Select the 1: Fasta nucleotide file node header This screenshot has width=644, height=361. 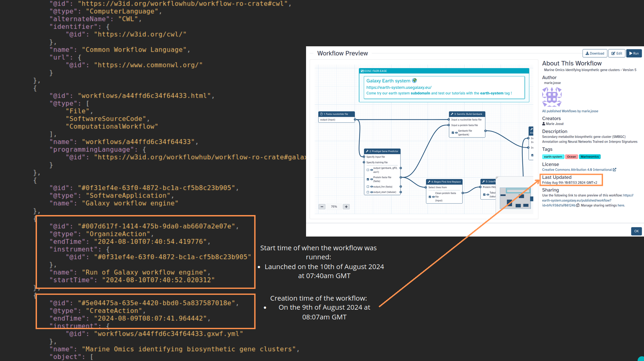(x=337, y=114)
